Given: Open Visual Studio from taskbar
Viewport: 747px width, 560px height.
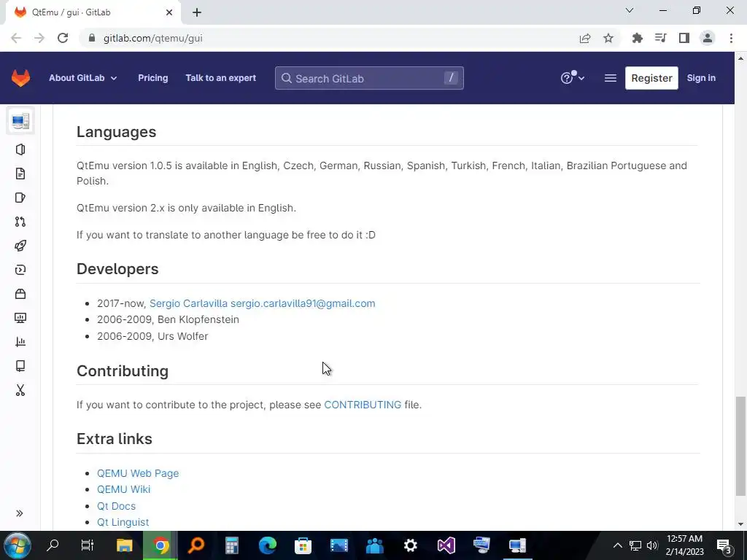Looking at the screenshot, I should pos(446,545).
